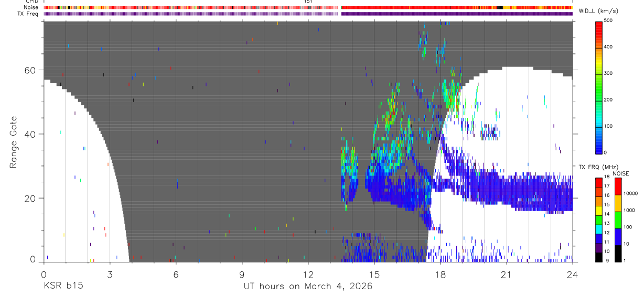Click the 3 tick on UT hours axis

click(x=110, y=274)
